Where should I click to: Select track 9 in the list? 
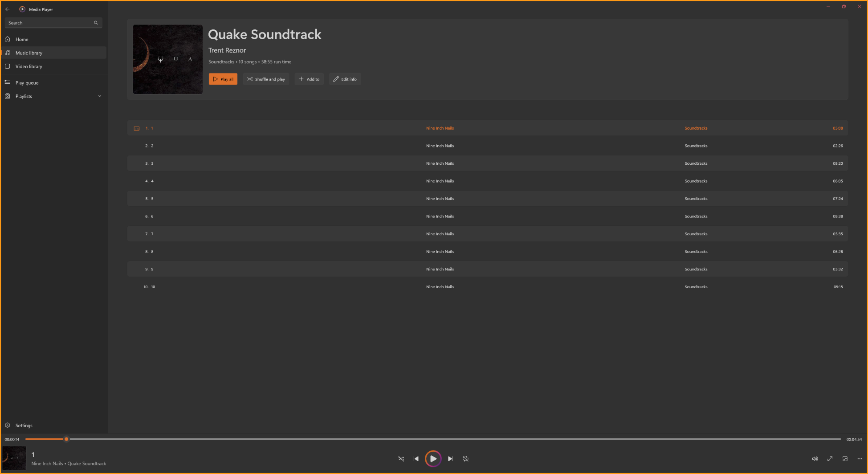pos(488,269)
